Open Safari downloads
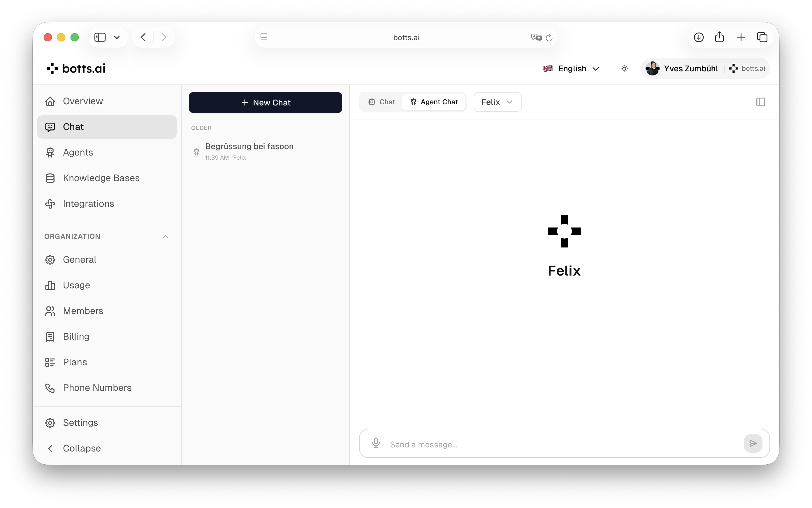The image size is (812, 508). (699, 37)
